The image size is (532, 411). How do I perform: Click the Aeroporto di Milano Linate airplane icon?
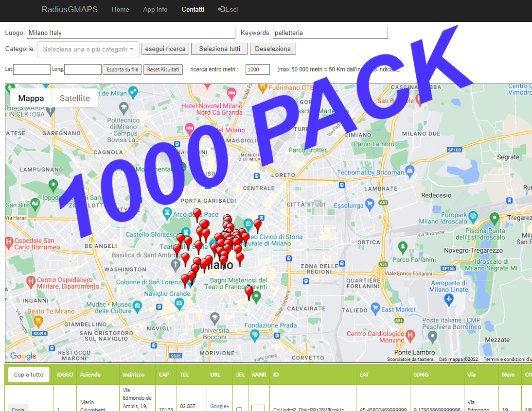[x=448, y=300]
